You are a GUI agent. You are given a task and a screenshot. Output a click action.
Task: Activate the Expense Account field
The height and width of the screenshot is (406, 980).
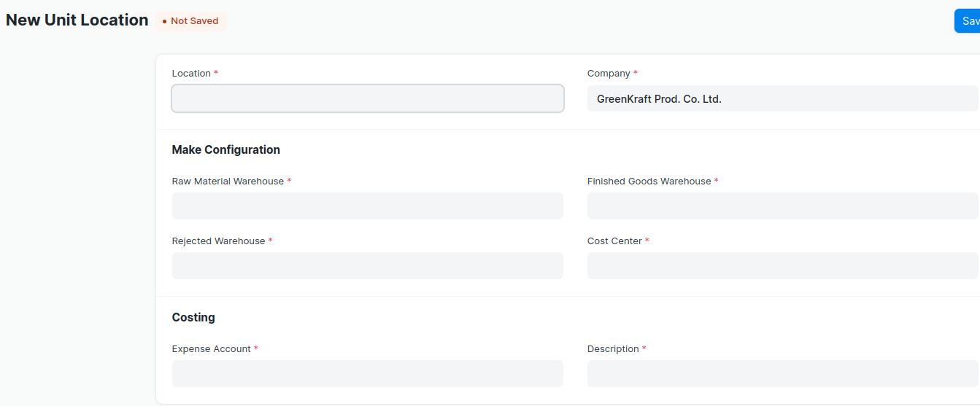pos(367,374)
